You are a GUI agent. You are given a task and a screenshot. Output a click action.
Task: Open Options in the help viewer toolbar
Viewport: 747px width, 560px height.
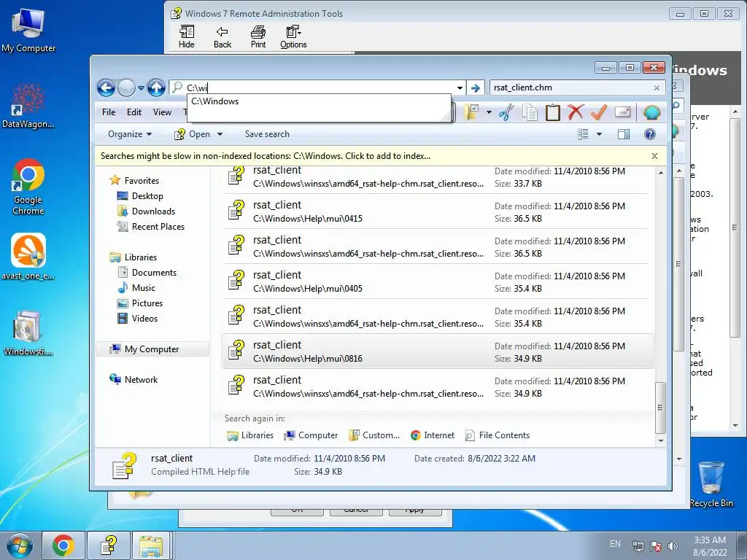tap(293, 37)
